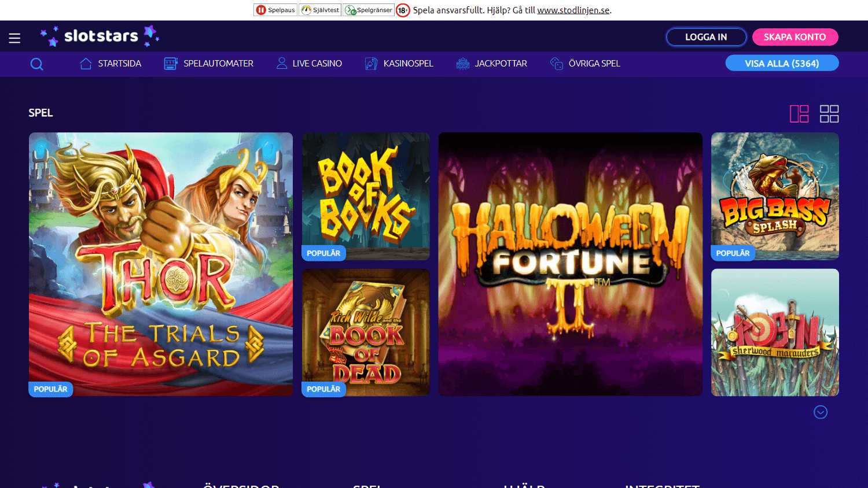
Task: Go to Live Casino menu item
Action: pyautogui.click(x=317, y=64)
